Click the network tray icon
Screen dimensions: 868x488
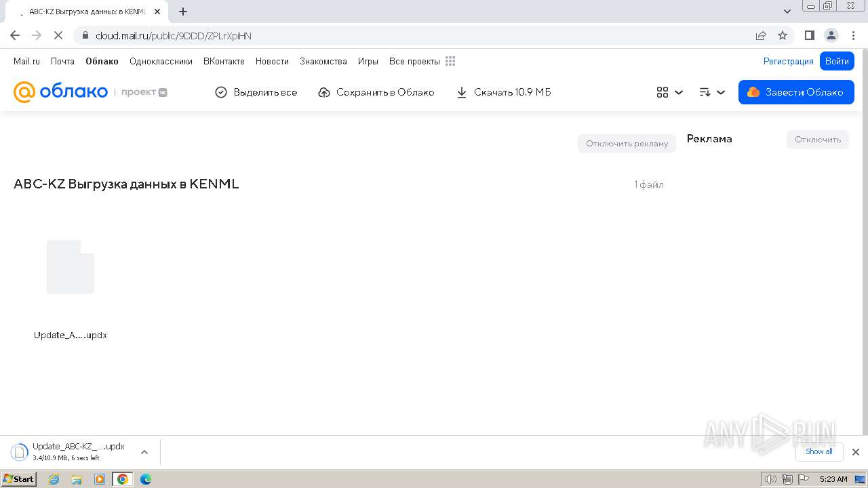[x=787, y=479]
